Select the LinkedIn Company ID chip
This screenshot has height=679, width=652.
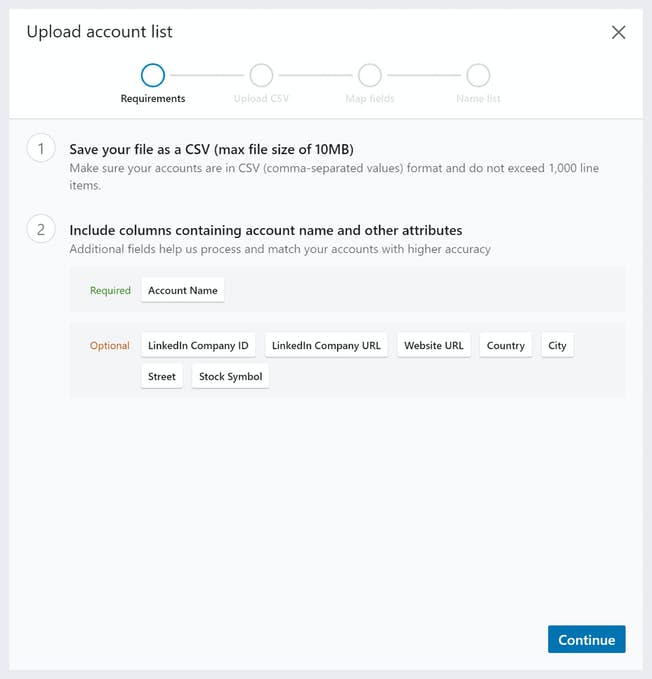(x=198, y=346)
